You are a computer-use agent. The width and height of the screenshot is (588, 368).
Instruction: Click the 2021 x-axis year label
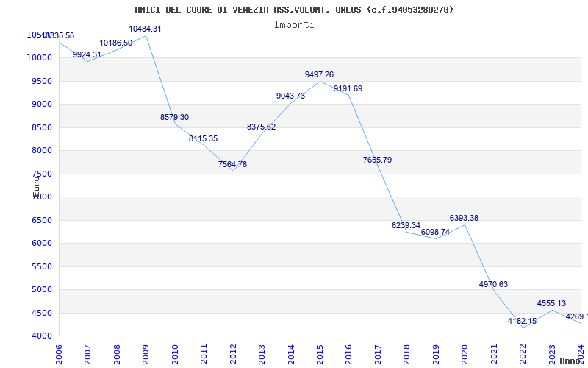[x=494, y=354]
